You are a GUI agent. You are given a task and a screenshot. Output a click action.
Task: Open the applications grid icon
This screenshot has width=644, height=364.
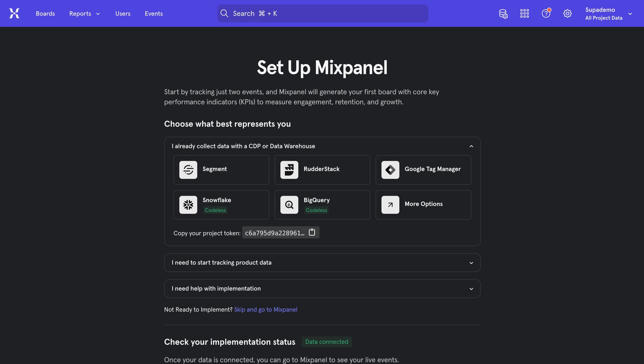(525, 13)
